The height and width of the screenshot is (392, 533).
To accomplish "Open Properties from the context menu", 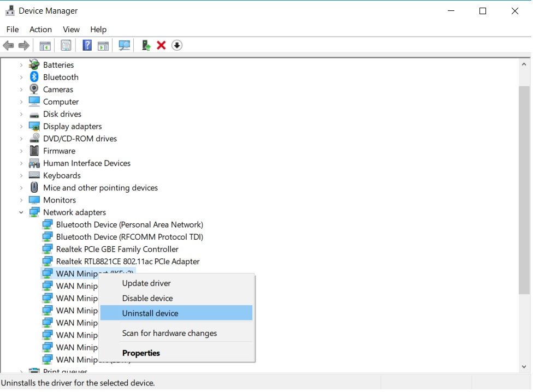I will point(176,353).
